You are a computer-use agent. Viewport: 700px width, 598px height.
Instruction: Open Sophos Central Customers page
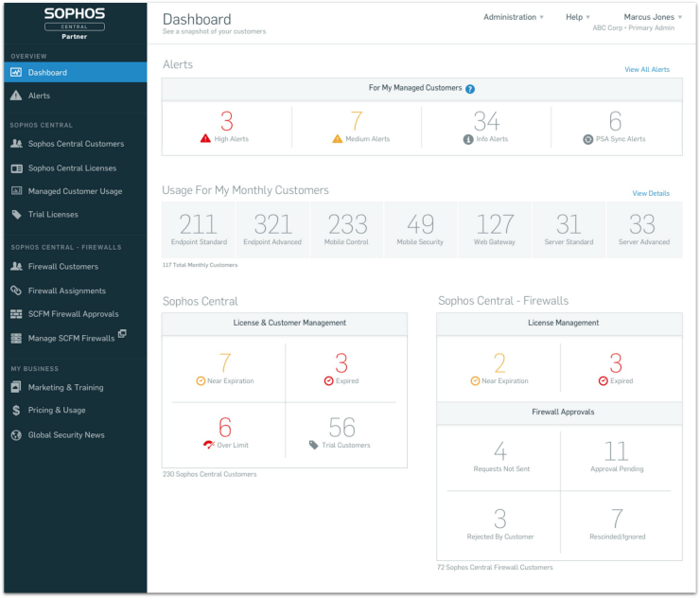[x=76, y=144]
